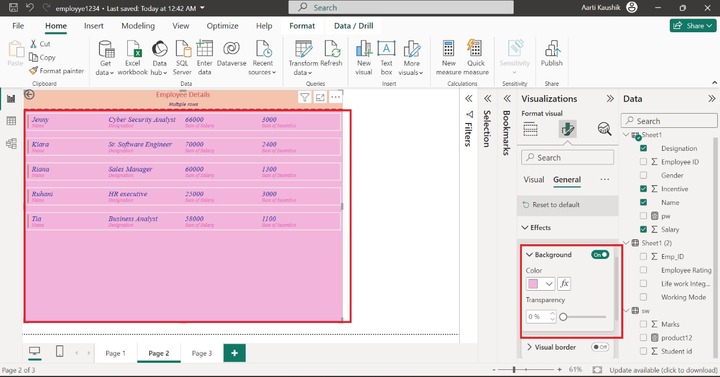Open the Modeling ribbon tab
Screen dimensions: 720x377
138,26
